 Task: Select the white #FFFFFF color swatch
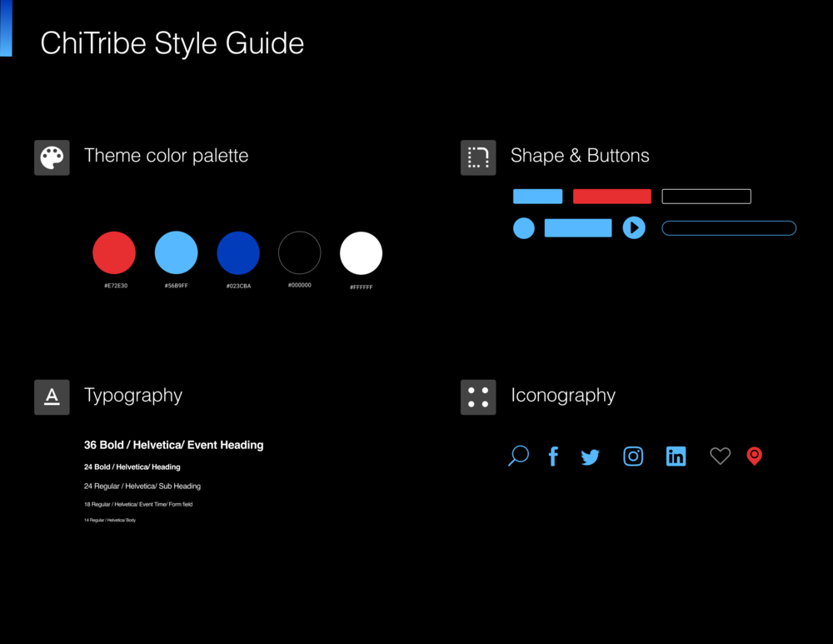click(x=361, y=253)
